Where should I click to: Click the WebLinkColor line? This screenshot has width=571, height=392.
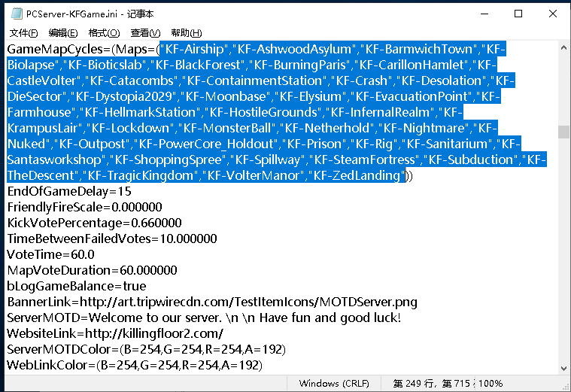pyautogui.click(x=135, y=365)
